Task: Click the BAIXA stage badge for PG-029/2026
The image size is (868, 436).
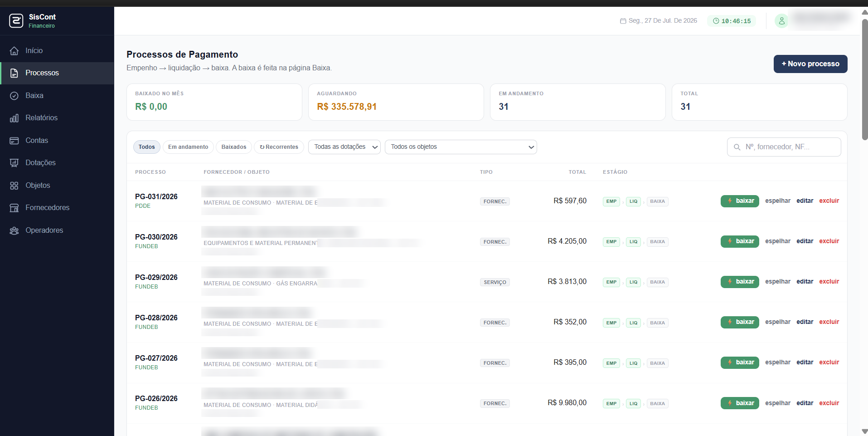Action: click(x=657, y=282)
